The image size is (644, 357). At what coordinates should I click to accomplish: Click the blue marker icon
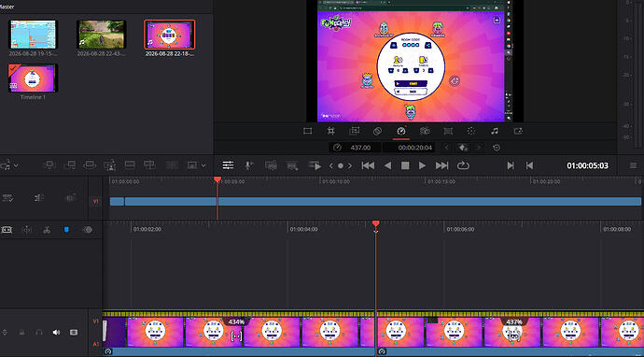coord(66,230)
